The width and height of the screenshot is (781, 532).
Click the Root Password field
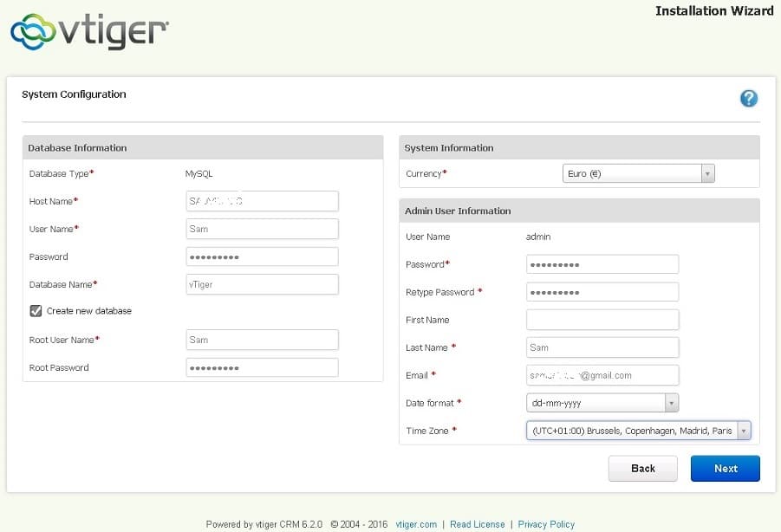(x=262, y=367)
